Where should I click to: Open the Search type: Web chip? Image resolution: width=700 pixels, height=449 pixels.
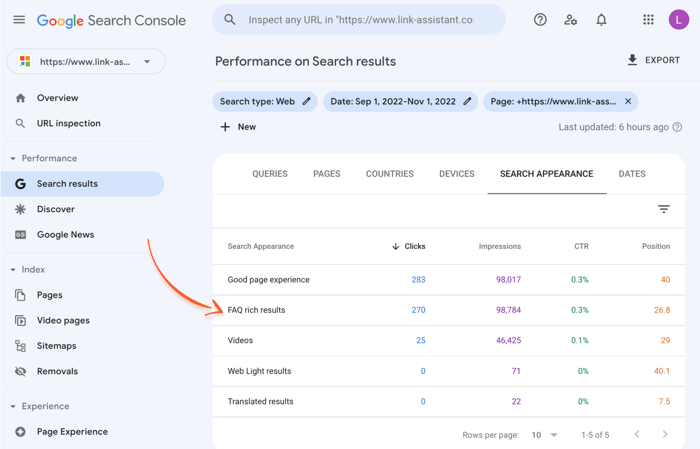265,101
